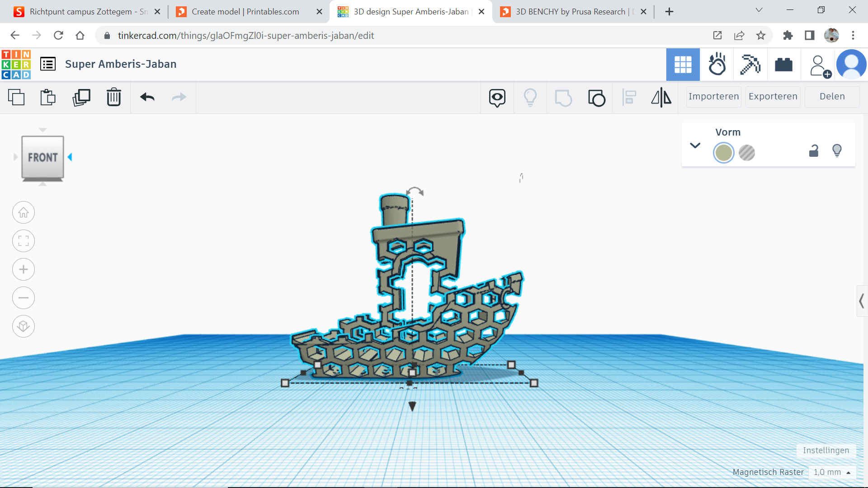
Task: Open the design list menu icon
Action: coord(48,64)
